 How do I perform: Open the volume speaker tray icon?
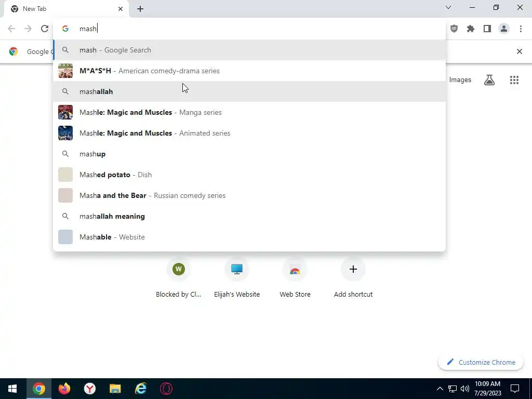[465, 389]
